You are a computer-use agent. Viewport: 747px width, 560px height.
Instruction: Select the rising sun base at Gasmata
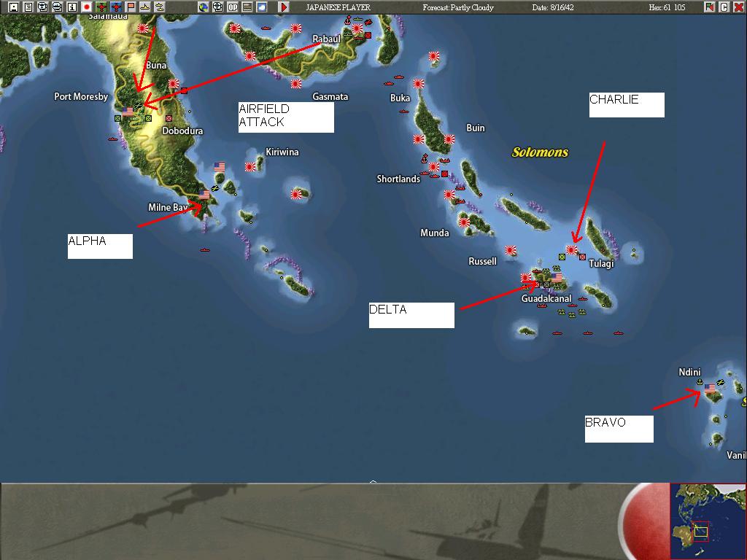pos(296,84)
